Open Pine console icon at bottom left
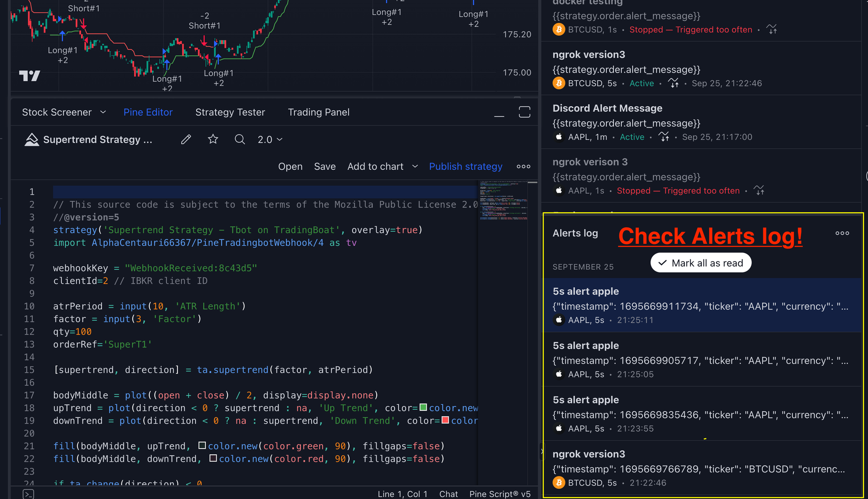The height and width of the screenshot is (499, 868). click(28, 494)
